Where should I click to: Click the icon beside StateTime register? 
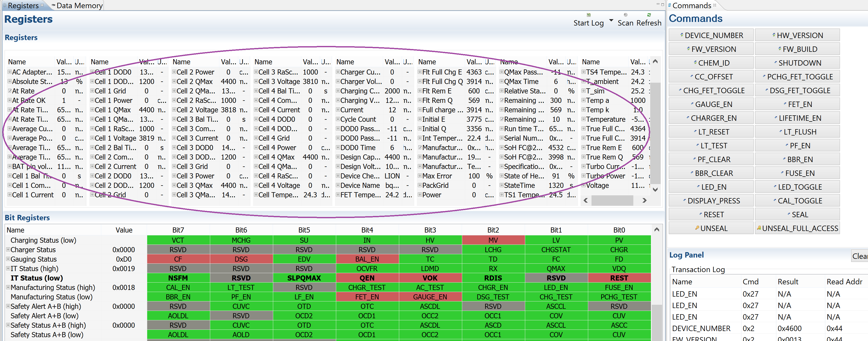point(502,185)
